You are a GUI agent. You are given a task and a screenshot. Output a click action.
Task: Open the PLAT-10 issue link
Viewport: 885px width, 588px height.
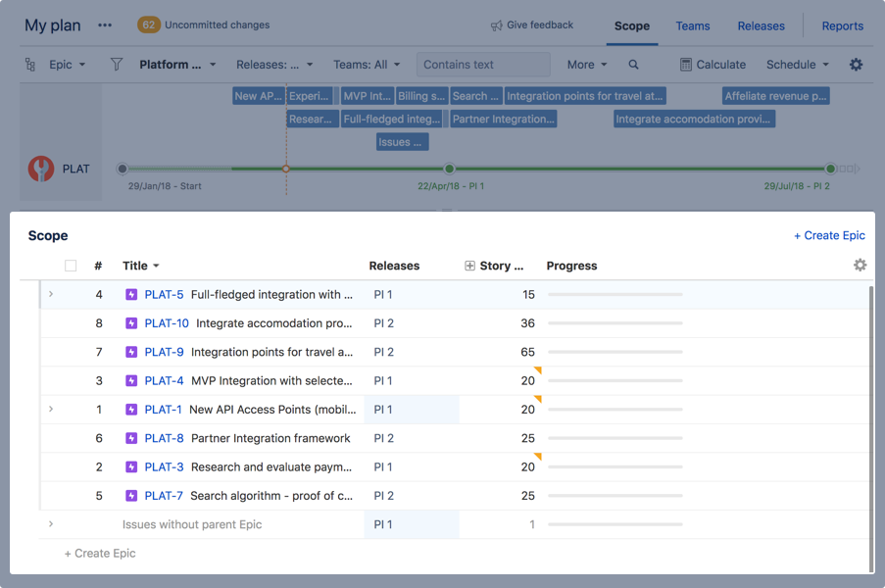(167, 323)
